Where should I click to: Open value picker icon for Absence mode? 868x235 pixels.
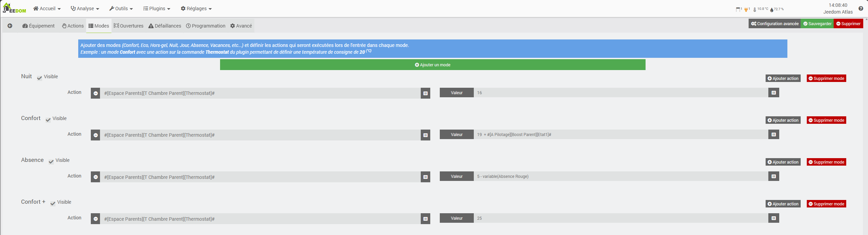773,177
